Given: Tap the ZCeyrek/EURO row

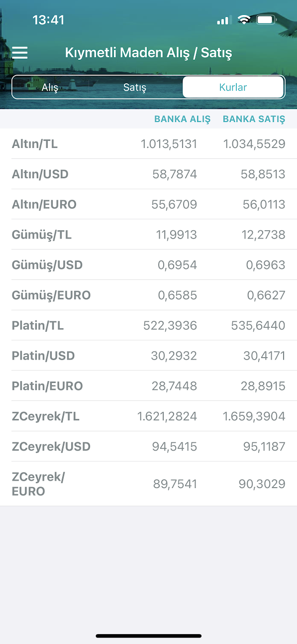Looking at the screenshot, I should pos(148,484).
